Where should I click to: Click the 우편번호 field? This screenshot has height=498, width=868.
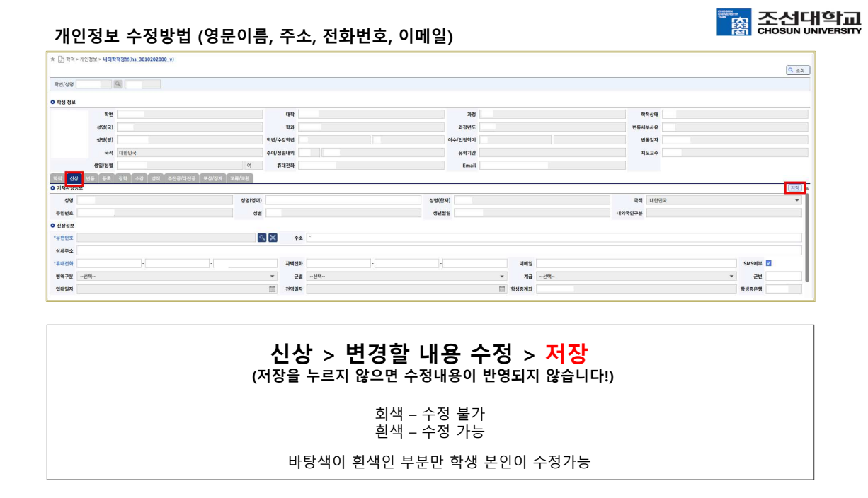point(166,238)
